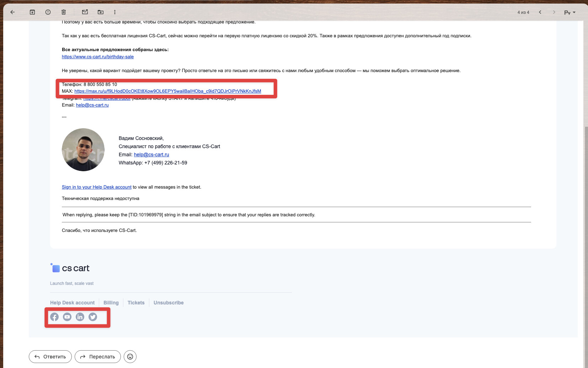Mark the email as unread
The height and width of the screenshot is (368, 588).
[85, 12]
